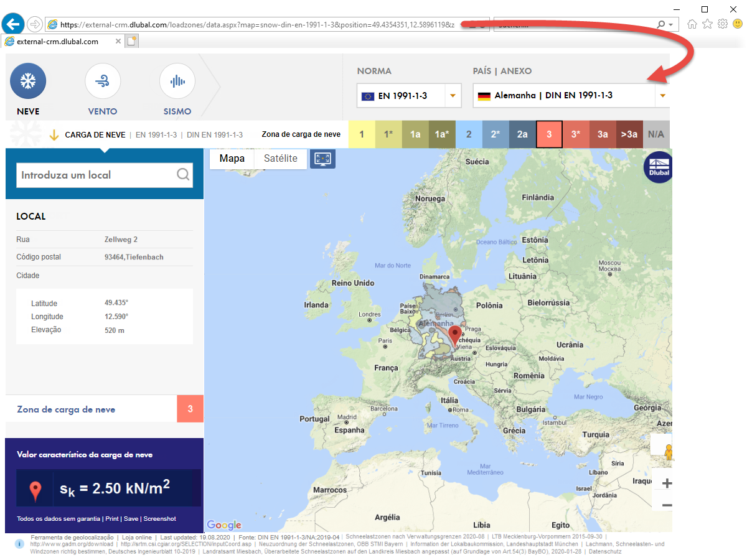The height and width of the screenshot is (560, 747).
Task: Click the Save link
Action: [x=131, y=519]
